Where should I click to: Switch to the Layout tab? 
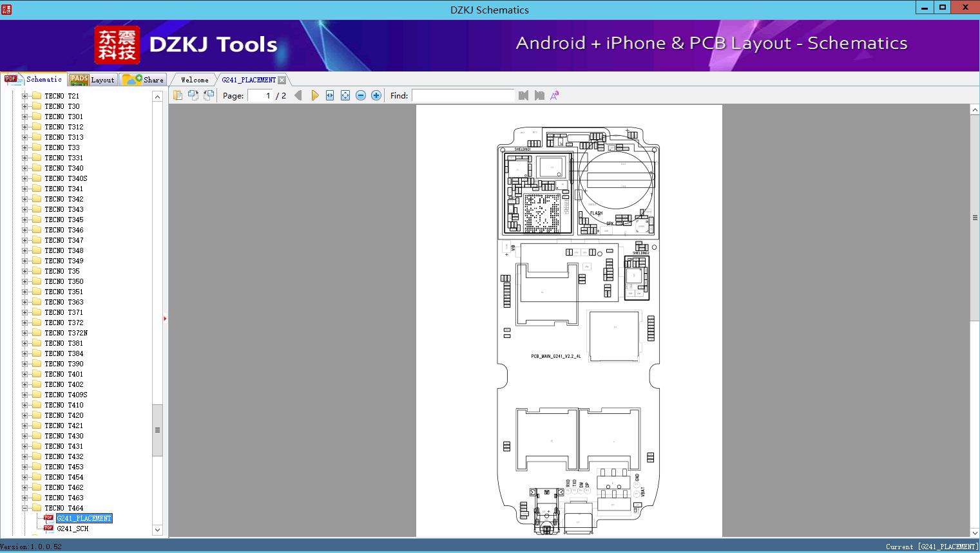(92, 79)
